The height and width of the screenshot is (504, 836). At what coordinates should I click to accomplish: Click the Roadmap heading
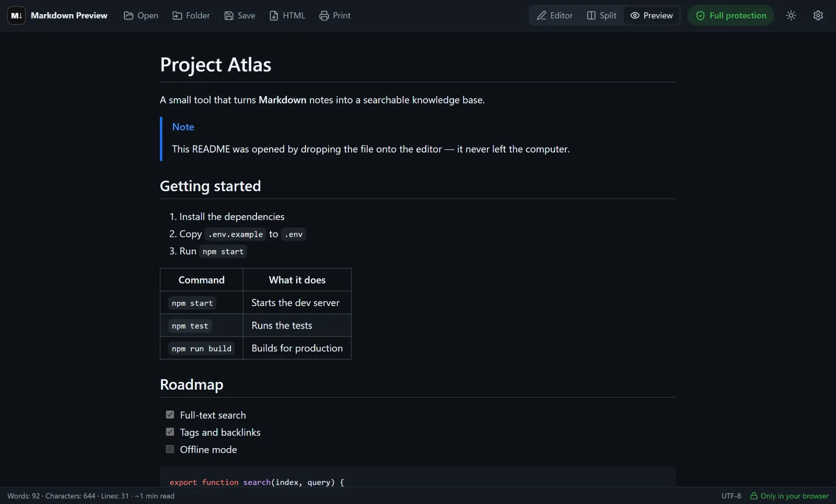tap(192, 384)
